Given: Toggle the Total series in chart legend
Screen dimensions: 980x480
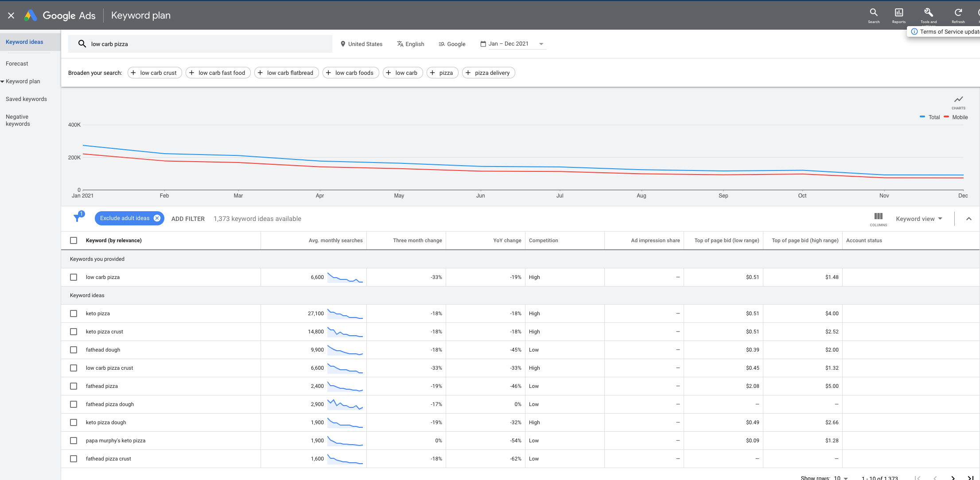Looking at the screenshot, I should (x=929, y=117).
